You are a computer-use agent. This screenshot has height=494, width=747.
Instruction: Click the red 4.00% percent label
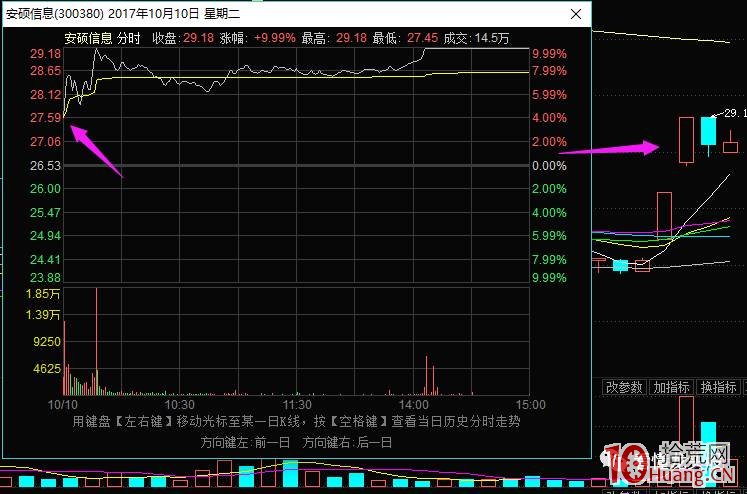tap(549, 118)
